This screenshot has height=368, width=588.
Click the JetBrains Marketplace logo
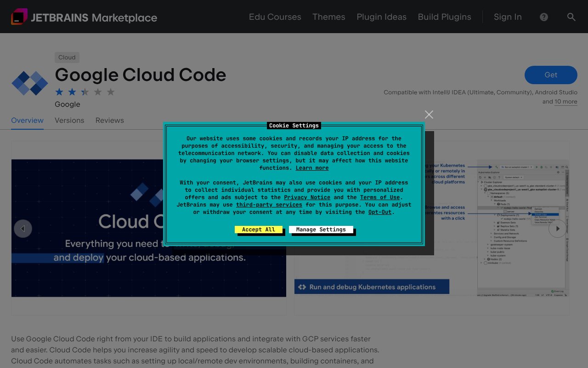[84, 17]
